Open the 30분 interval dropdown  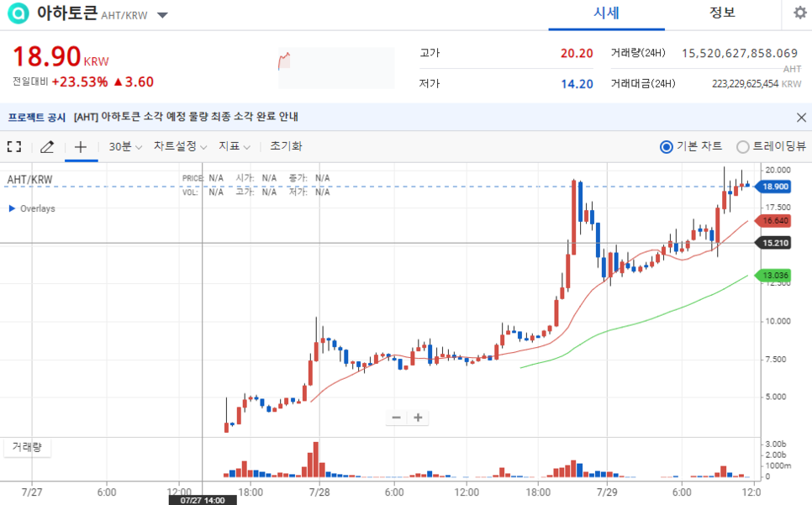click(125, 147)
